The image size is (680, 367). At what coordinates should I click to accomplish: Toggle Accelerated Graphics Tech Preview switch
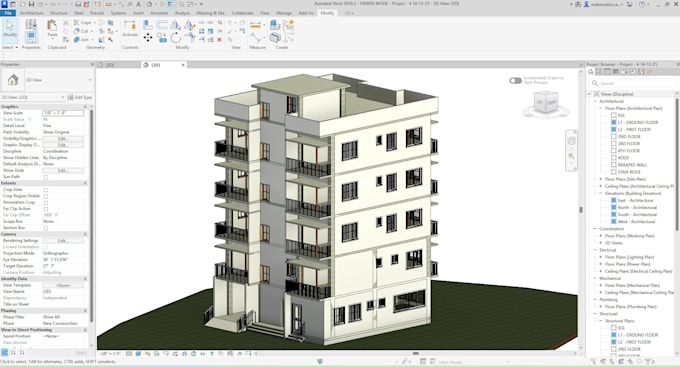coord(515,80)
